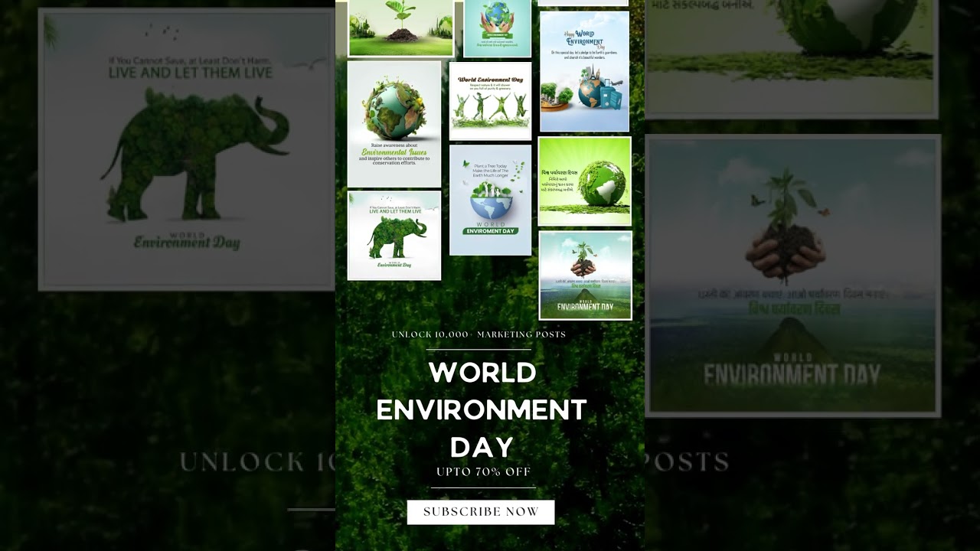Open the green elephant silhouette poster thumbnail
This screenshot has height=551, width=980.
click(x=394, y=235)
